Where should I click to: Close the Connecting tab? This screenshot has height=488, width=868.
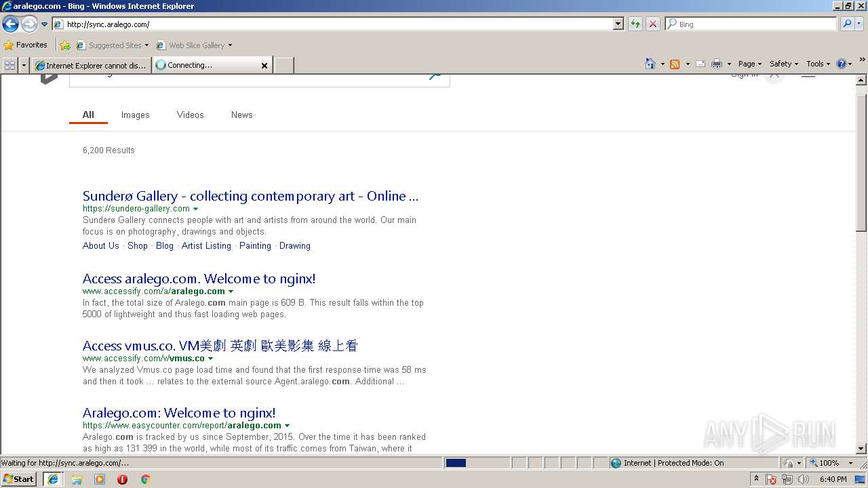point(264,66)
